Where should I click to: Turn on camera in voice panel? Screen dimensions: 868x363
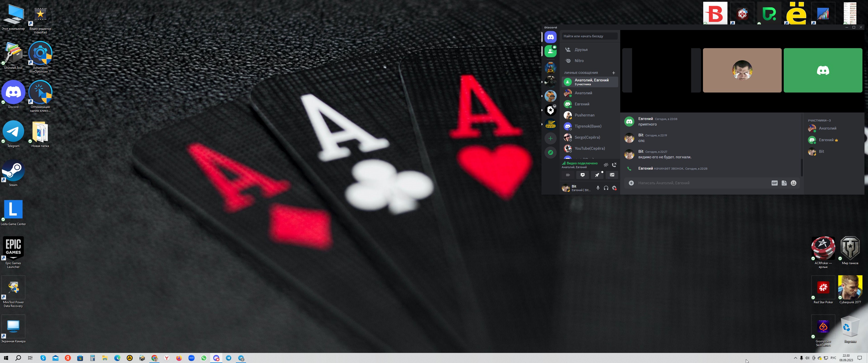(x=568, y=175)
